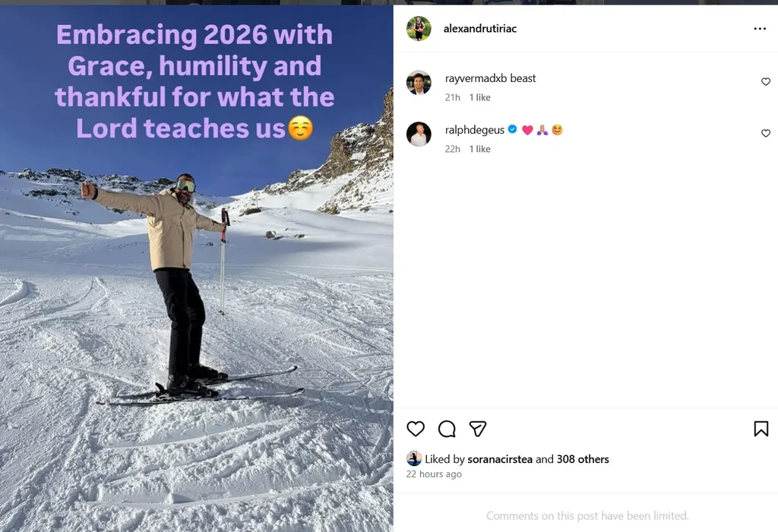Save post with the bookmark icon

click(x=761, y=429)
